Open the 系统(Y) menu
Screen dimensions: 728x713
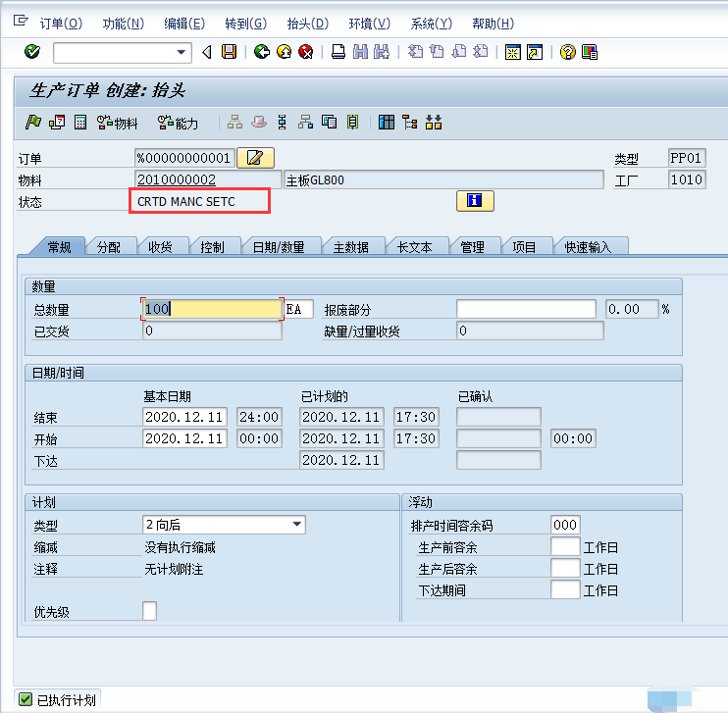tap(431, 24)
